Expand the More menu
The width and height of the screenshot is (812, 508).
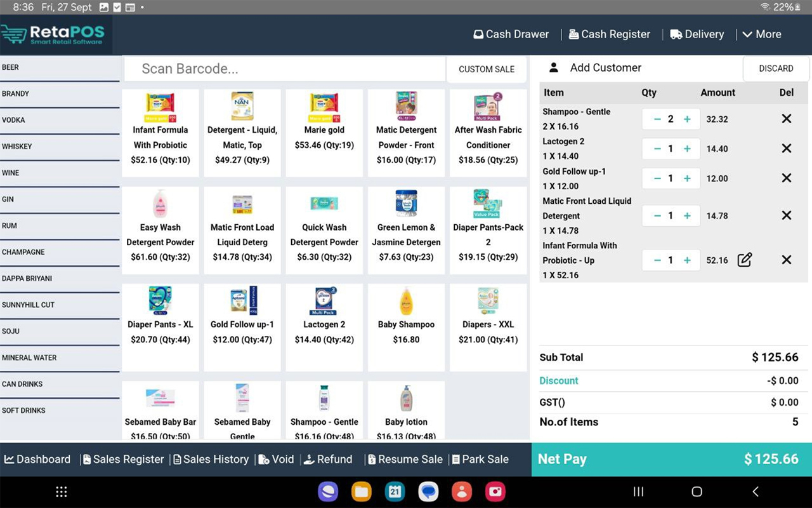pyautogui.click(x=761, y=34)
